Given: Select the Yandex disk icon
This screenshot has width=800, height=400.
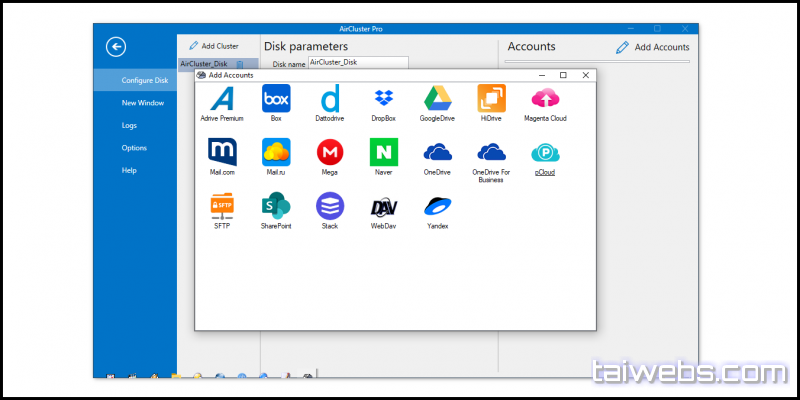Looking at the screenshot, I should coord(437,206).
